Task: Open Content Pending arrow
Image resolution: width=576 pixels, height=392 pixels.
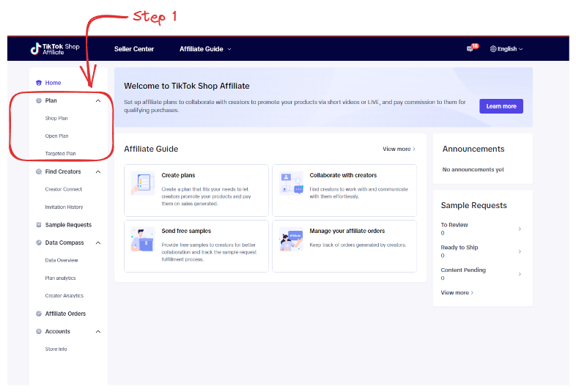Action: pos(520,274)
